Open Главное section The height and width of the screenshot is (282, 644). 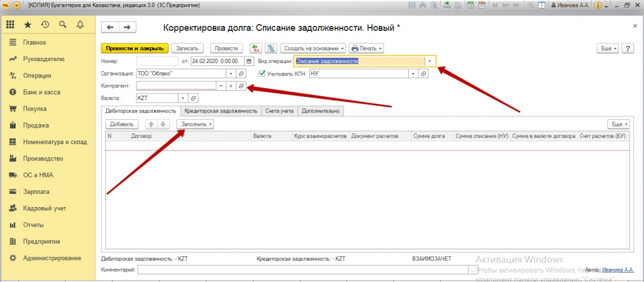click(x=35, y=42)
